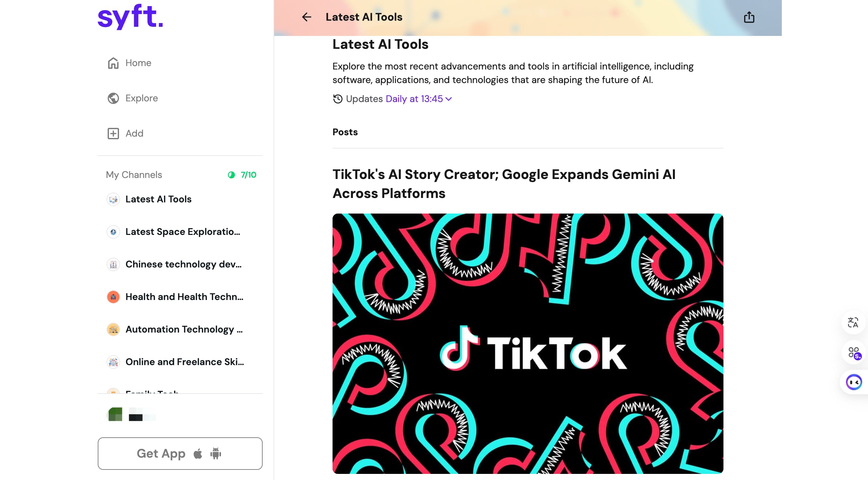Click the TikTok post thumbnail image
The image size is (868, 480).
(528, 343)
